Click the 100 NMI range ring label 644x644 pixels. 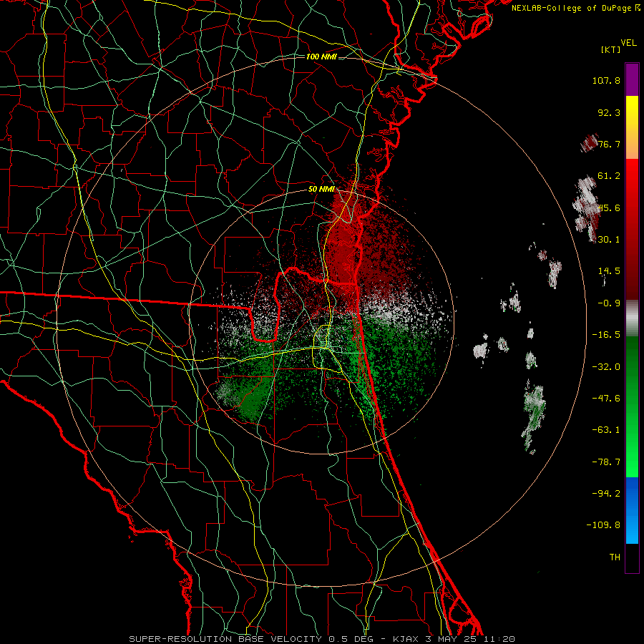coord(321,57)
